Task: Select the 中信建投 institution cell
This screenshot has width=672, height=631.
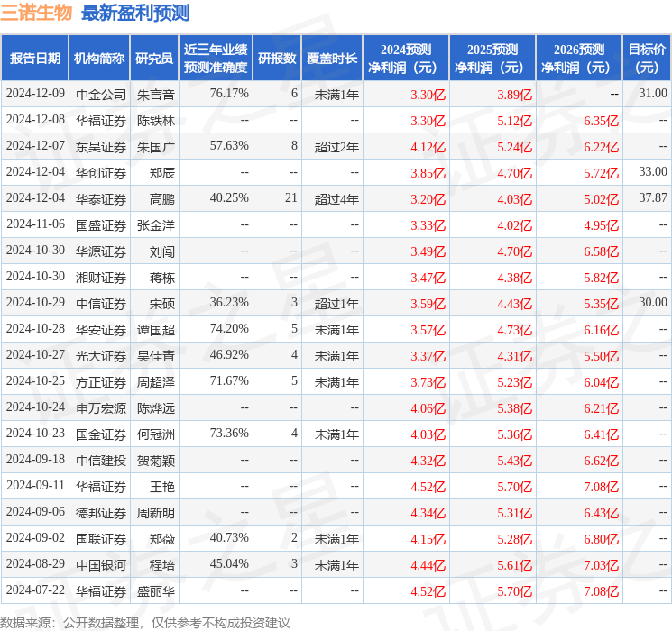Action: 101,460
